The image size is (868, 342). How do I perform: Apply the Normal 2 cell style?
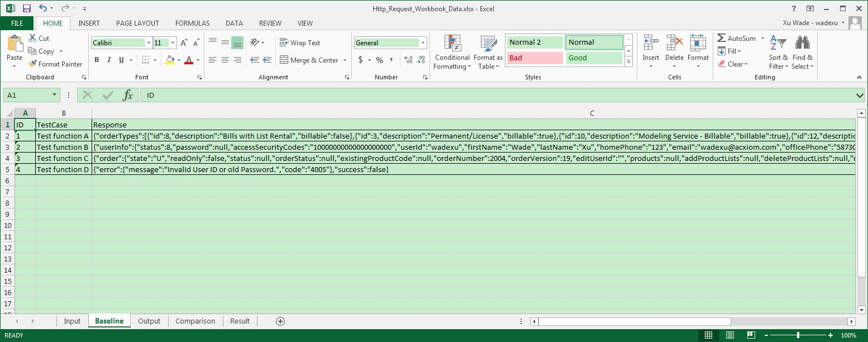[535, 42]
